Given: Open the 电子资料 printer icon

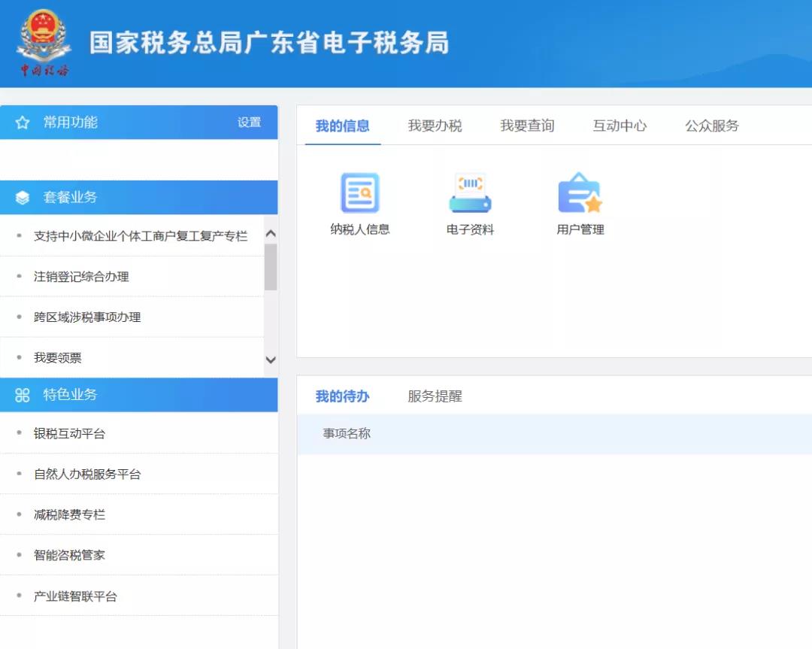Looking at the screenshot, I should pos(470,193).
